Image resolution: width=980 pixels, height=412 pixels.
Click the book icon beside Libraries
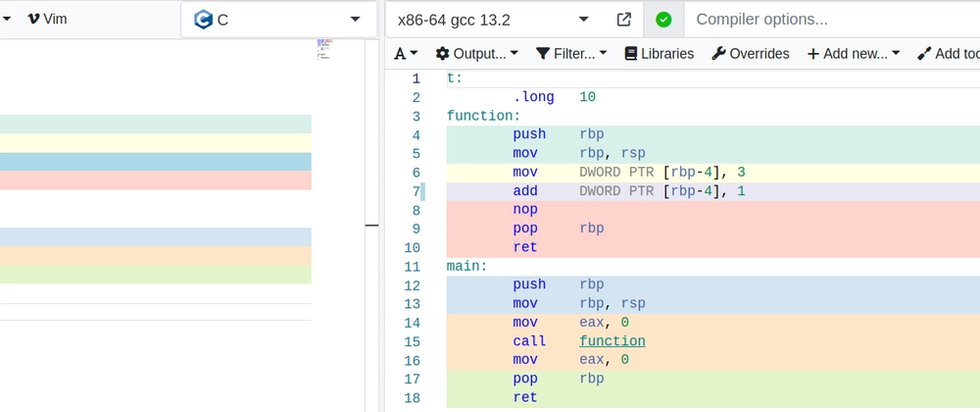(x=630, y=54)
